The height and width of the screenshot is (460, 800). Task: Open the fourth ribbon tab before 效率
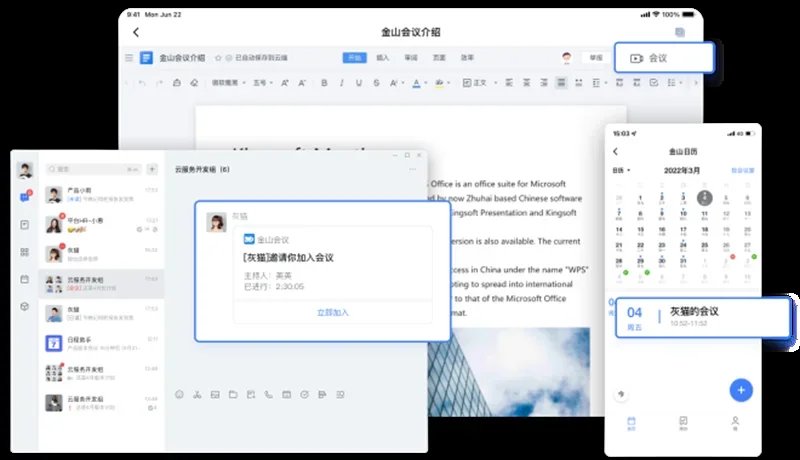(x=439, y=58)
